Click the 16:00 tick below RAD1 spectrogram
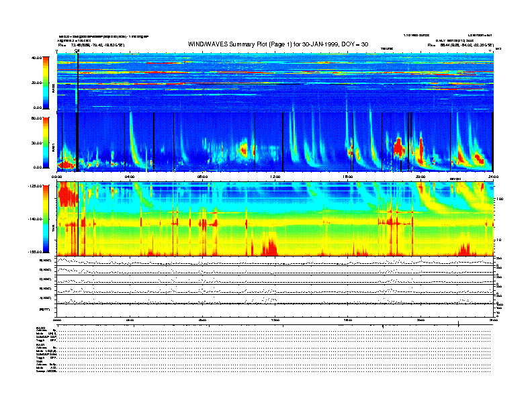 point(348,177)
